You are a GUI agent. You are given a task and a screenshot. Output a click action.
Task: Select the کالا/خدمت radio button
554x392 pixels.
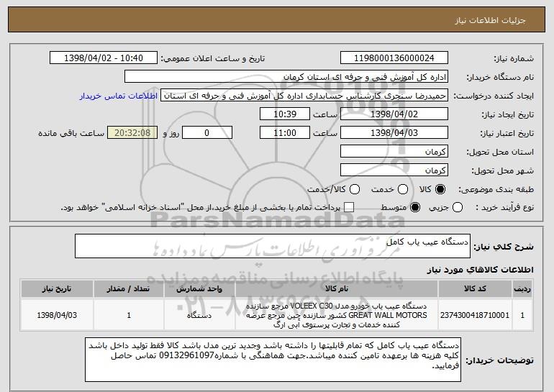(355, 190)
